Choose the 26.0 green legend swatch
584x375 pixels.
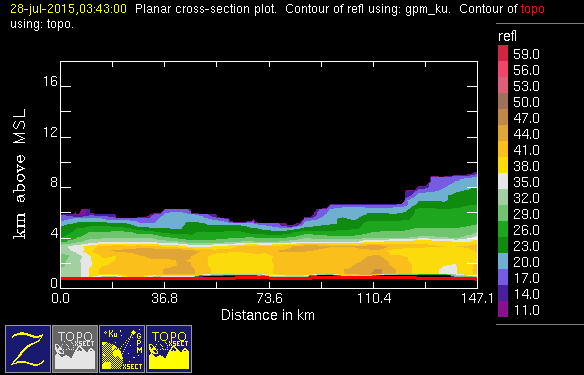coord(503,229)
